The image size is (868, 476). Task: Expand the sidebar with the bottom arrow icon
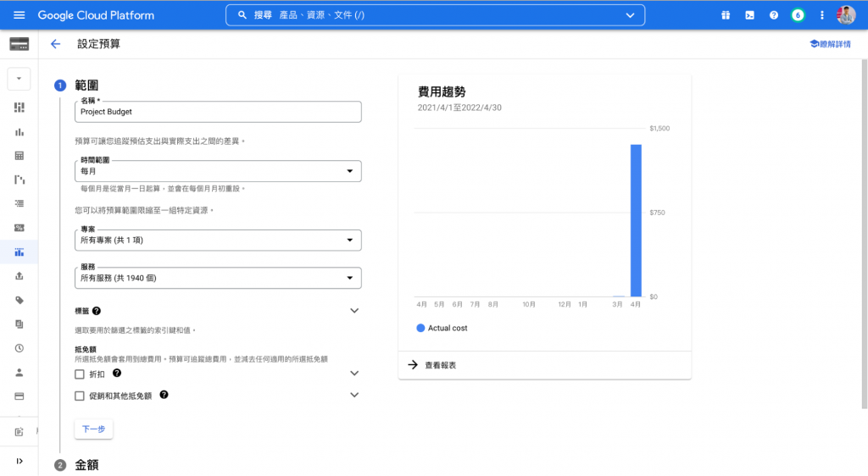(x=19, y=461)
